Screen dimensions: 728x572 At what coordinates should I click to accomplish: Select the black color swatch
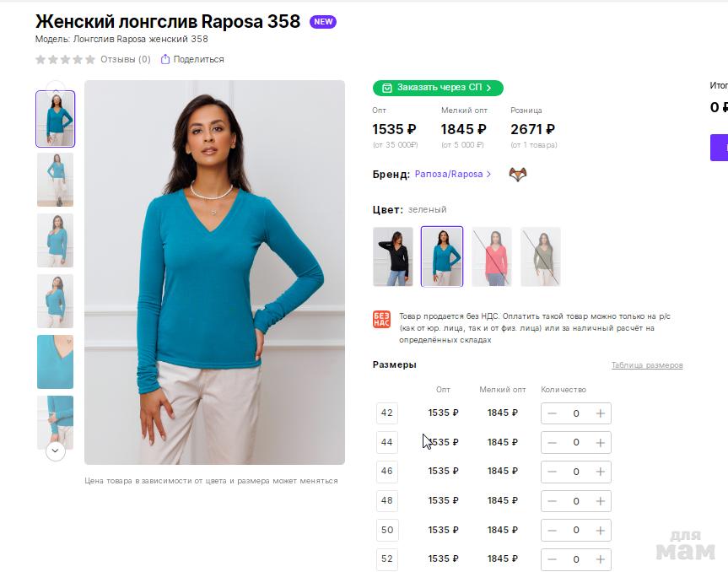[x=393, y=256]
